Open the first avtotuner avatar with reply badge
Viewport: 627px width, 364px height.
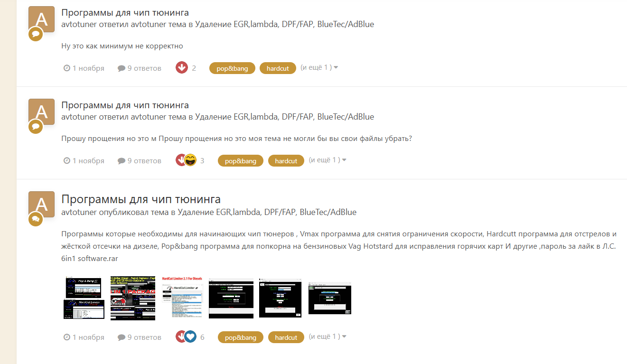point(42,20)
